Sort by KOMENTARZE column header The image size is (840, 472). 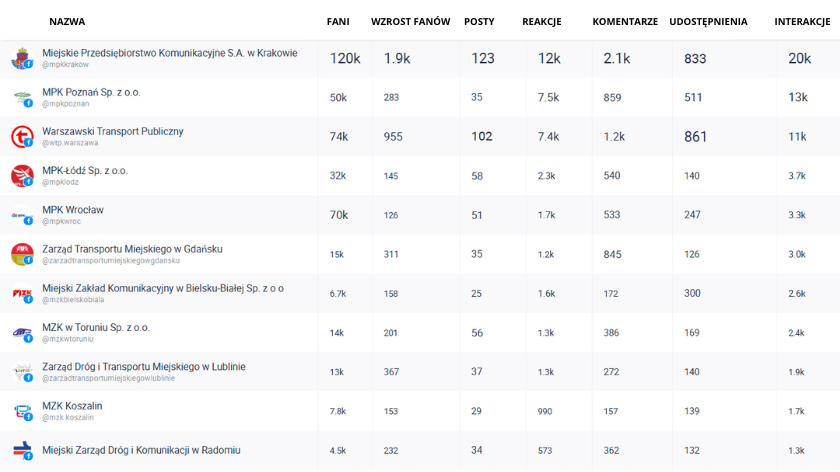coord(625,21)
